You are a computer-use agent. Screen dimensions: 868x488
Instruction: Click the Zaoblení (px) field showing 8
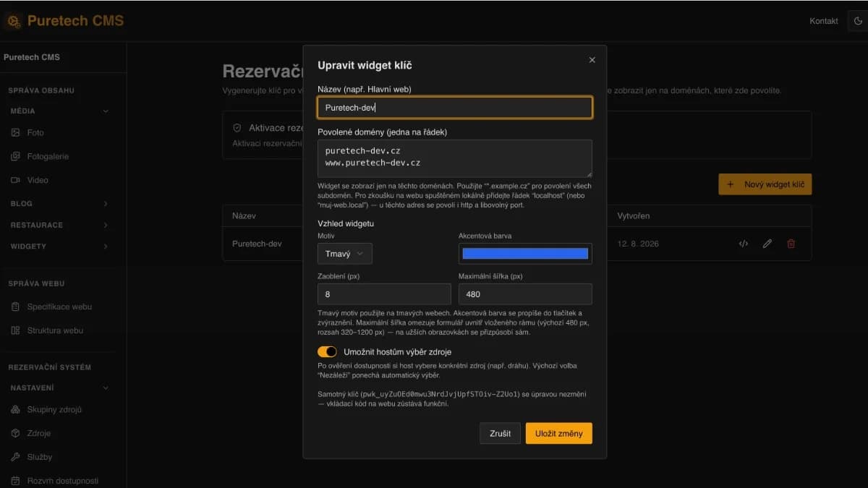(x=384, y=294)
